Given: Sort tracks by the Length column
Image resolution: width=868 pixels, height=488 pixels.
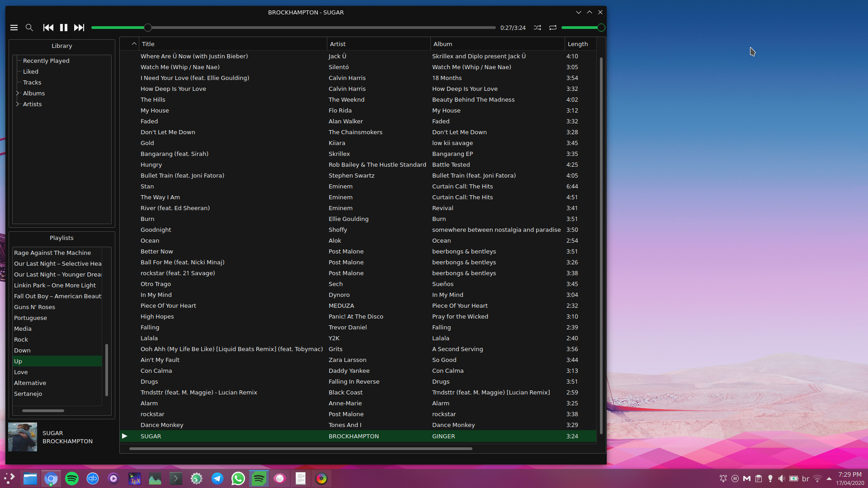Looking at the screenshot, I should pos(580,44).
